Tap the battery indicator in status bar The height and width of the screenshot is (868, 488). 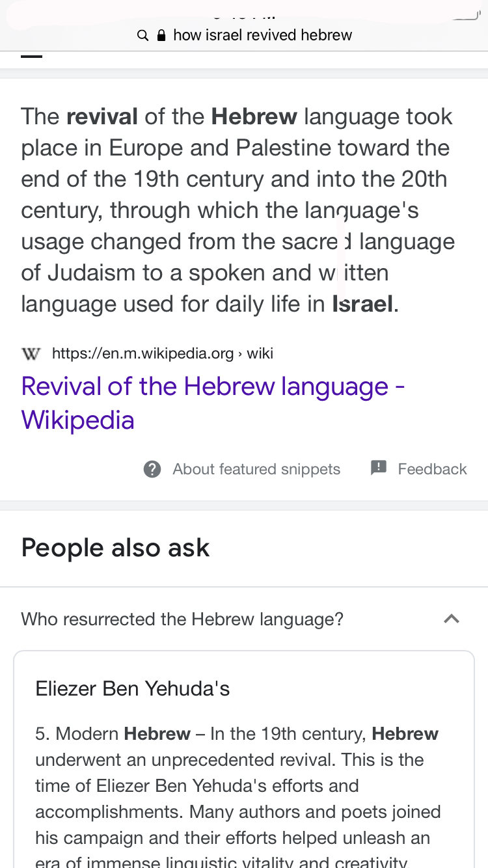coord(465,16)
